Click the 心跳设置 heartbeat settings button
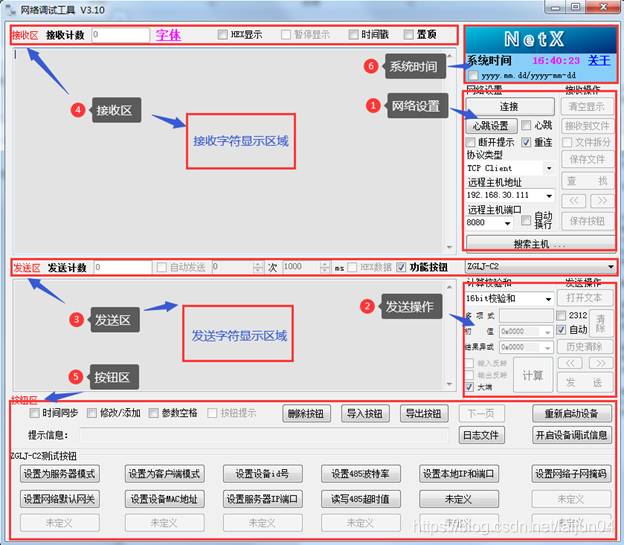This screenshot has width=624, height=545. click(x=491, y=126)
